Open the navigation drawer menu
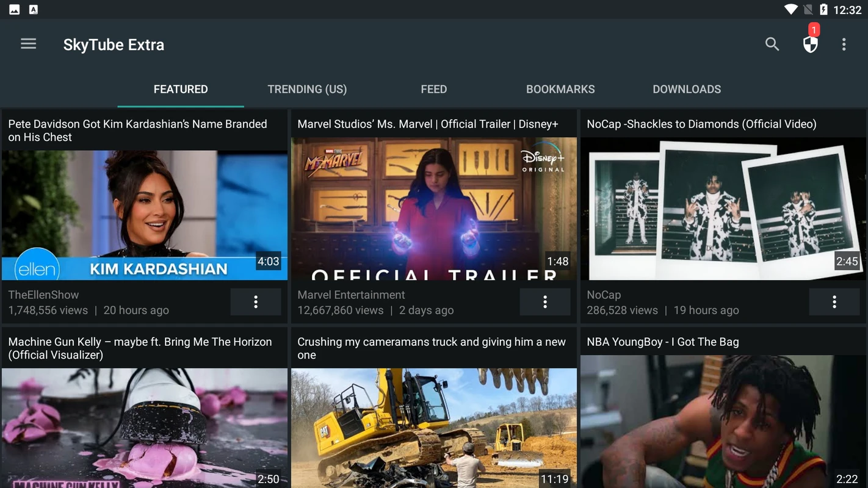Screen dimensions: 868x488 point(28,43)
